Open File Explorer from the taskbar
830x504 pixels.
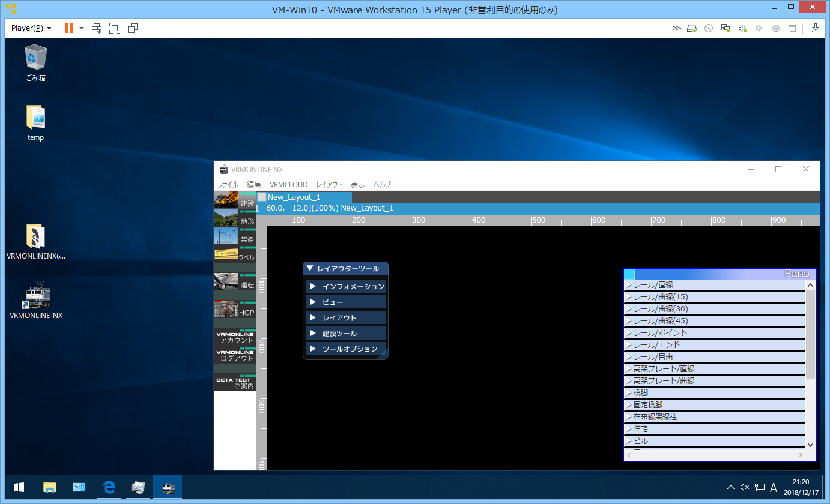[50, 487]
